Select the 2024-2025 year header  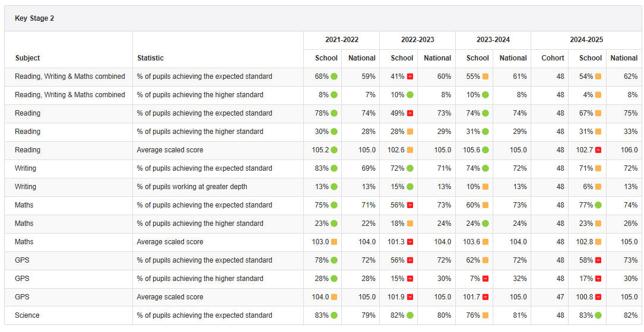tap(586, 40)
